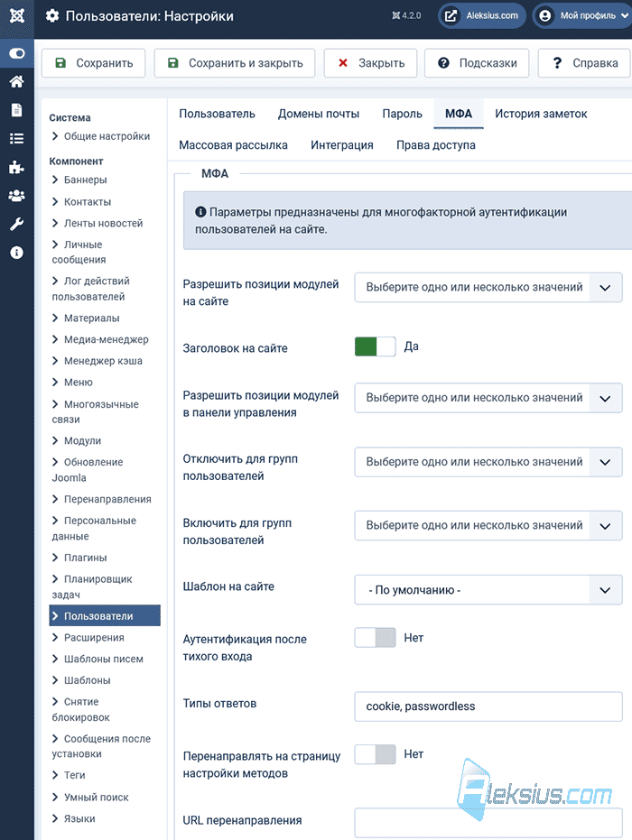Open Контакты component settings
632x840 pixels.
tap(81, 202)
